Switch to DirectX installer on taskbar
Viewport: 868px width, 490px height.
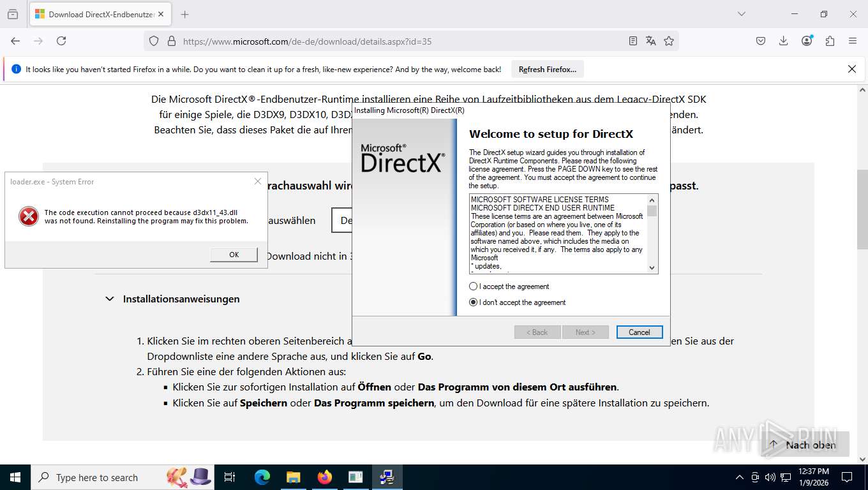[x=387, y=477]
